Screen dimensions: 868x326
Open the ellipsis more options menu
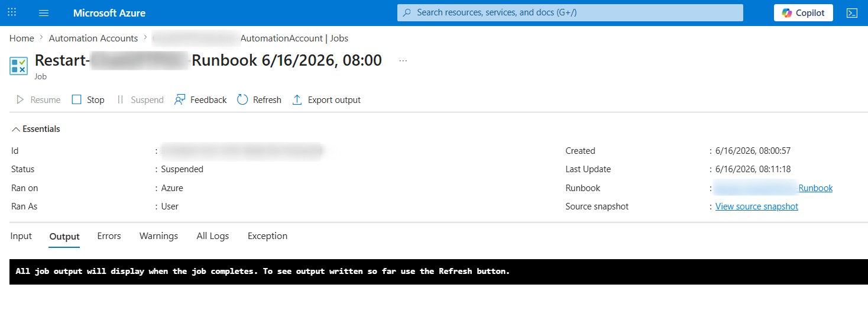tap(403, 60)
